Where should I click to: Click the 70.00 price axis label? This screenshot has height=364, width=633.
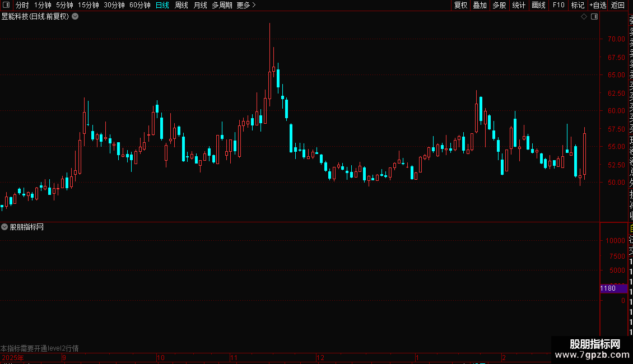(x=616, y=39)
